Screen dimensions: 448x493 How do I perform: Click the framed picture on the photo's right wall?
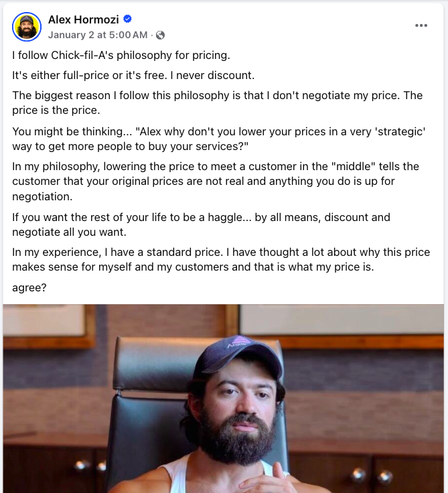[340, 319]
